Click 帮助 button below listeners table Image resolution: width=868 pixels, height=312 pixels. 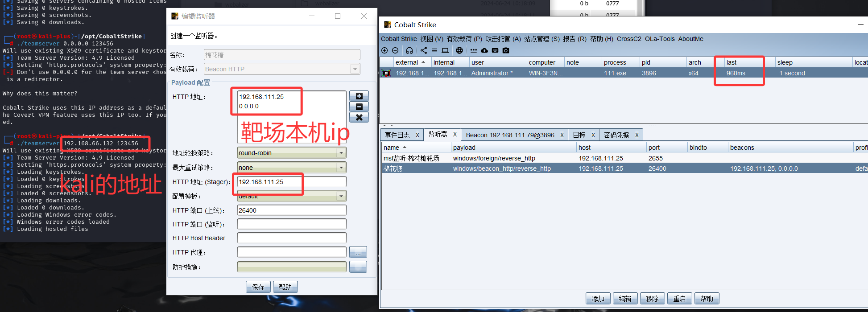point(707,299)
